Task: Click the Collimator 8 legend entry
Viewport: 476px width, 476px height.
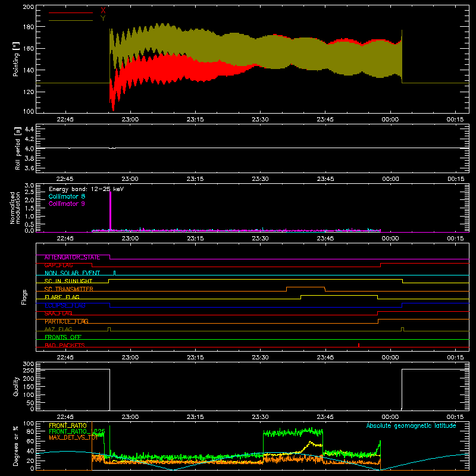Action: pos(67,196)
